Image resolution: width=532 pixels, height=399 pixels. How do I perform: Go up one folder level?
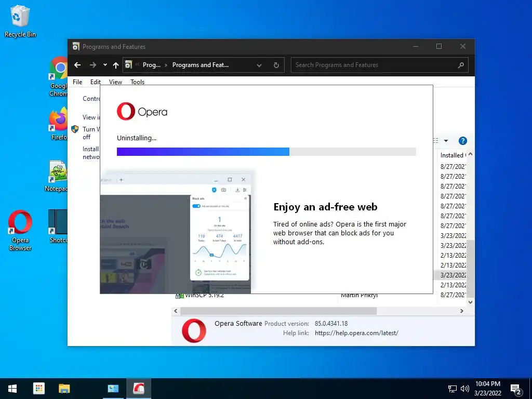point(116,65)
